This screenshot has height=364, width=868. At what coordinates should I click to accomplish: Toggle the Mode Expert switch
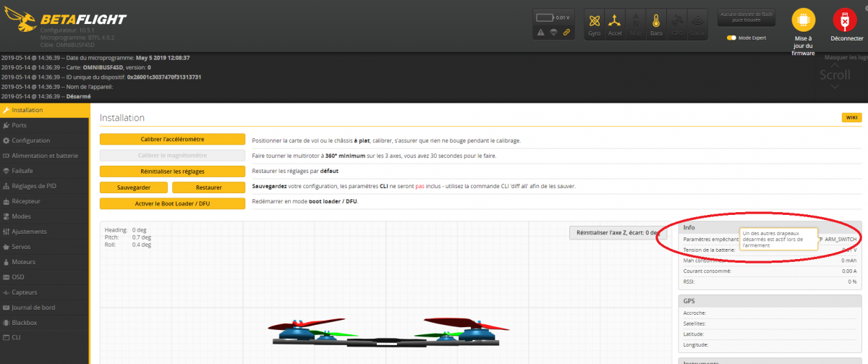tap(731, 38)
